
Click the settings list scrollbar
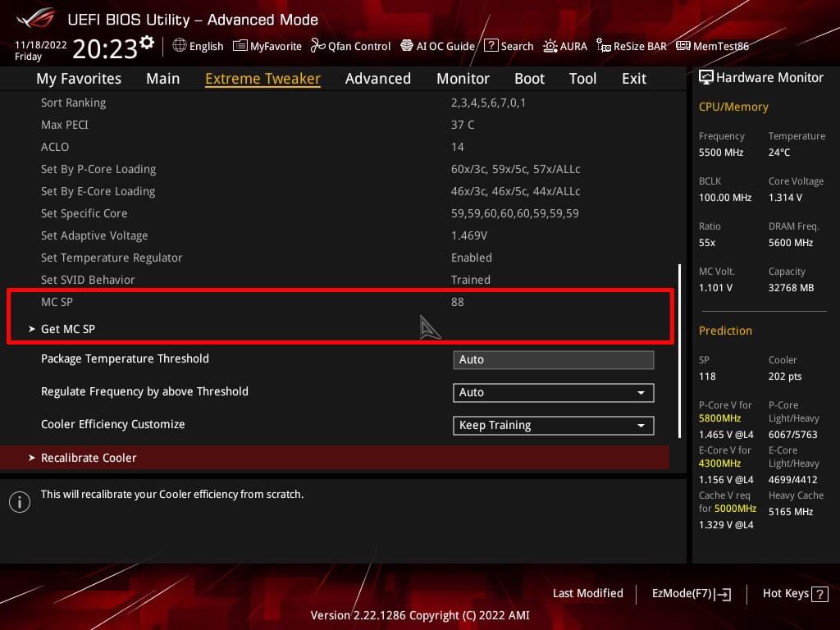[679, 351]
